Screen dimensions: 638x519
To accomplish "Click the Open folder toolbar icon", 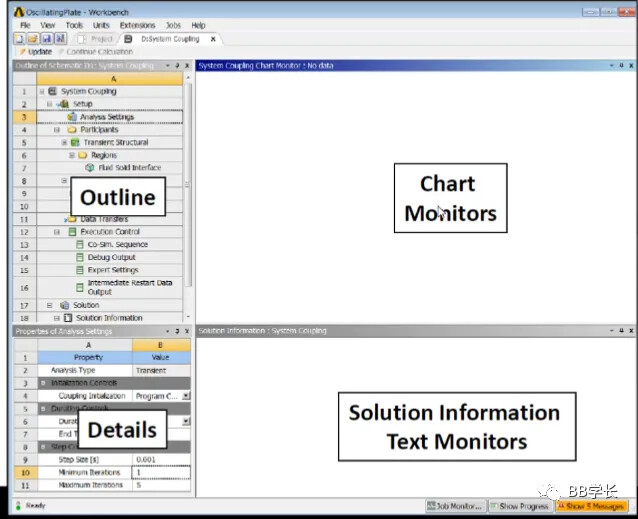I will pos(31,39).
